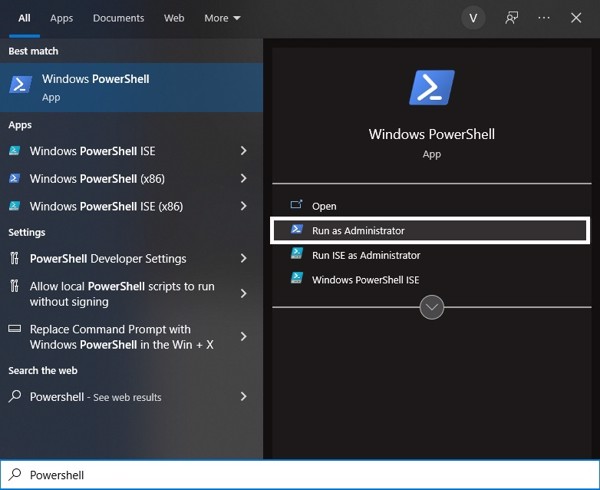Expand arrow for Powershell web results
This screenshot has width=600, height=490.
pyautogui.click(x=244, y=396)
